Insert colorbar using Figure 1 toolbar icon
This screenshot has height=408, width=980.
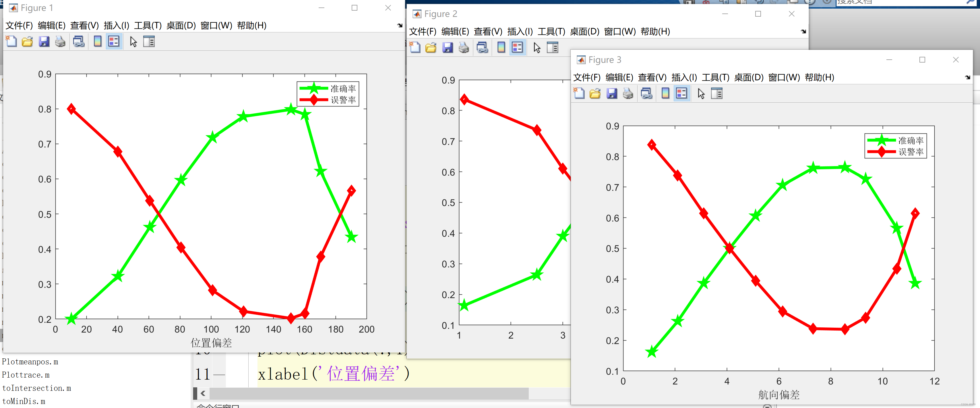97,41
